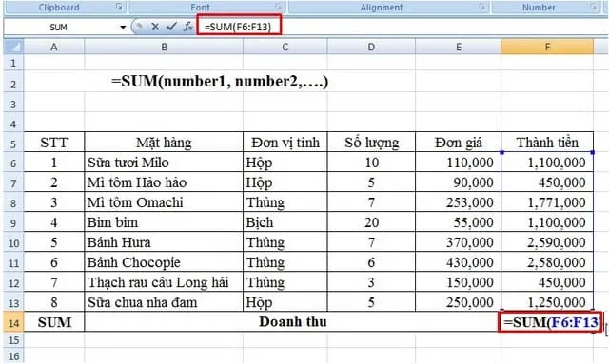
Task: Click the =SUM(number1, number2,....) cell
Action: (220, 82)
